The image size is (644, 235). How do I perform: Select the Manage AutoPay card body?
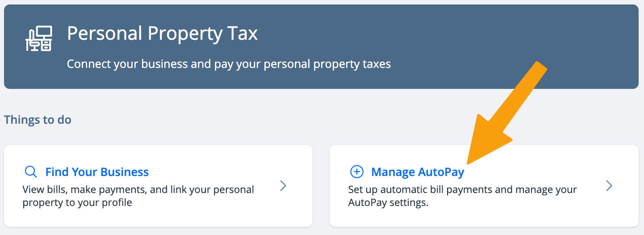tap(484, 186)
